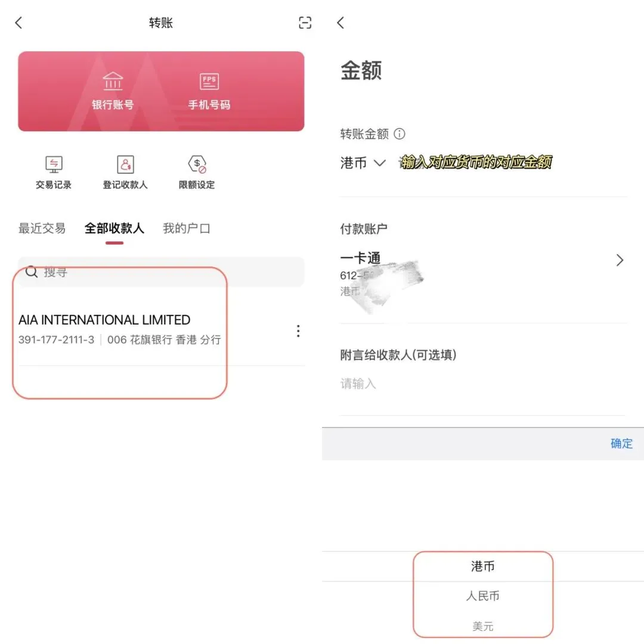
Task: Switch to 我的户口 tab
Action: (187, 228)
